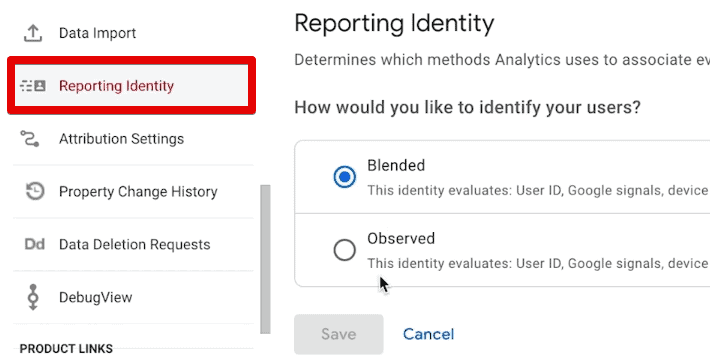Click the Cancel link

[x=428, y=334]
